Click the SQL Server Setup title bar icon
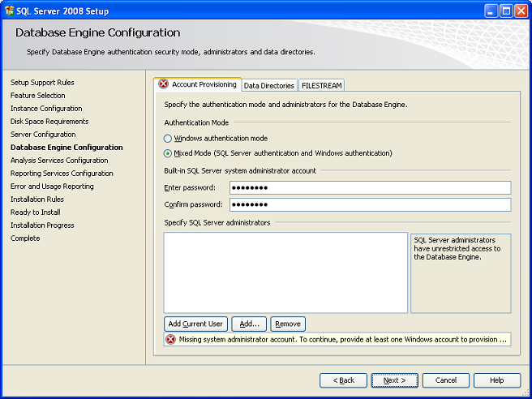 pos(10,11)
